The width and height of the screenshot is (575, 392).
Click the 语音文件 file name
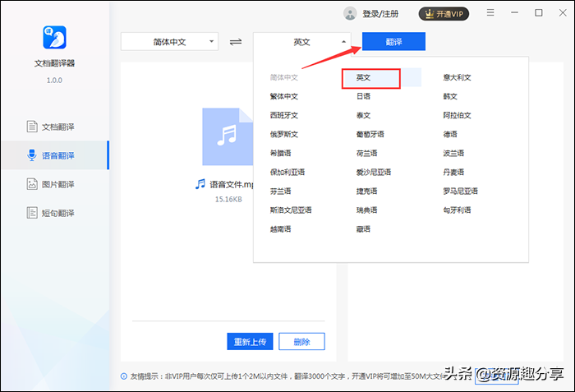tap(232, 184)
